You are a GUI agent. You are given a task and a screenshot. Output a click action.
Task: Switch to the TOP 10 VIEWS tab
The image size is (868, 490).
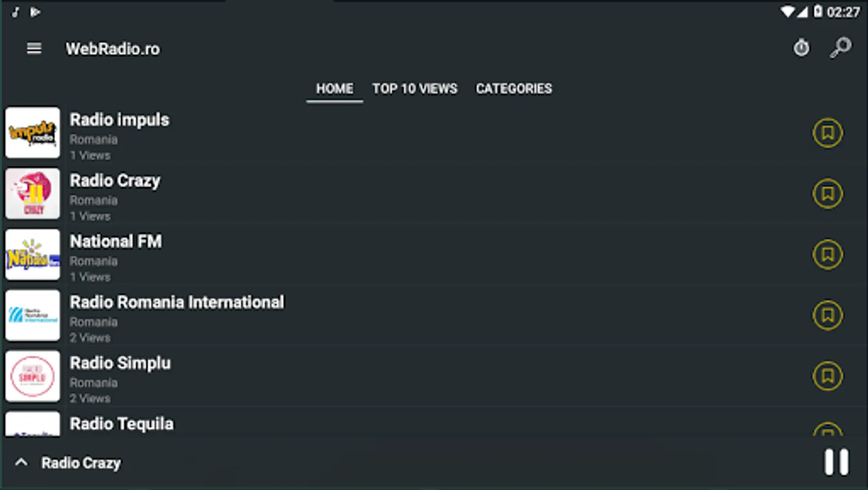(x=415, y=89)
